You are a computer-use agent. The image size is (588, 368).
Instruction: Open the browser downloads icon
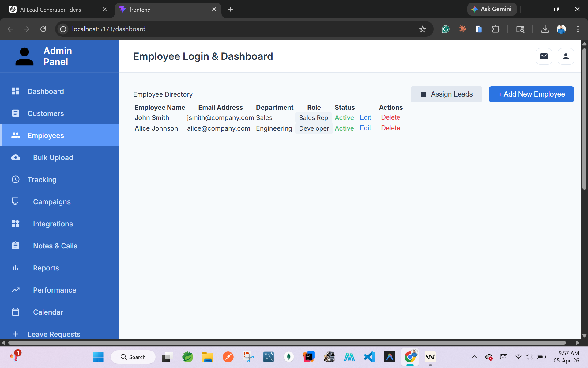[545, 29]
